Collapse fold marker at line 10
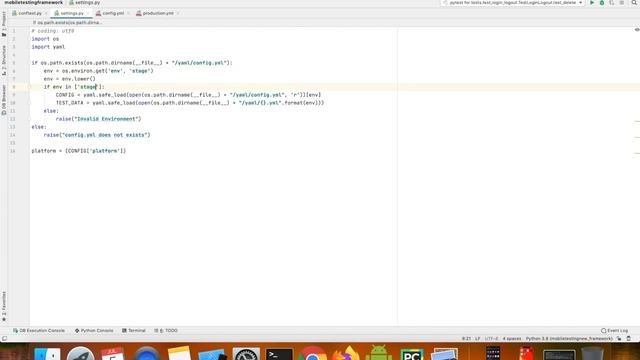The height and width of the screenshot is (360, 640). coord(29,103)
